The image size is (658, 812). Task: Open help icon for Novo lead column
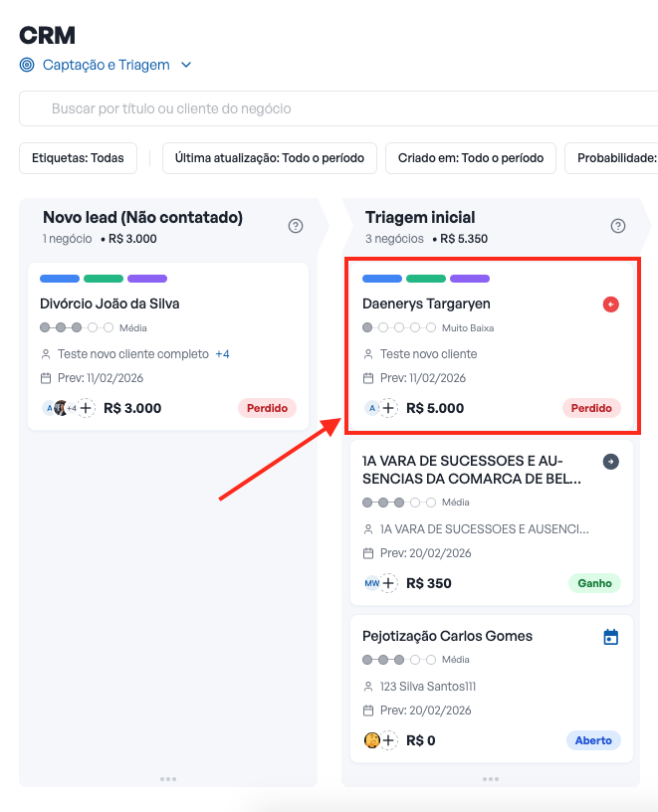pos(296,226)
